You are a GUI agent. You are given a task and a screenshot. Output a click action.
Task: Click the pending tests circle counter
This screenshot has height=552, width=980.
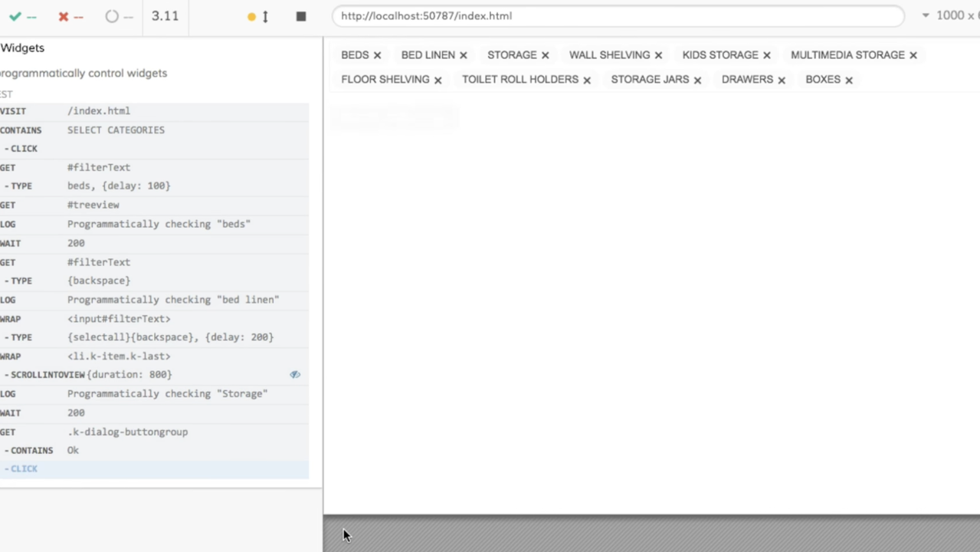click(119, 16)
